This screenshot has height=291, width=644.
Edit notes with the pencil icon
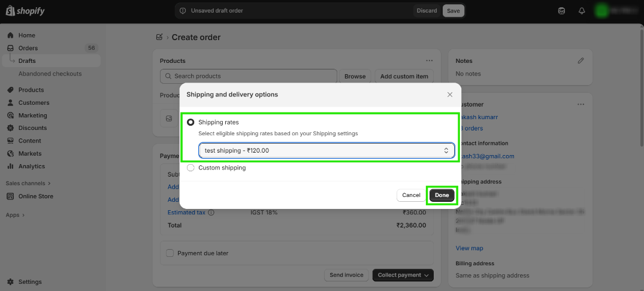[x=580, y=60]
